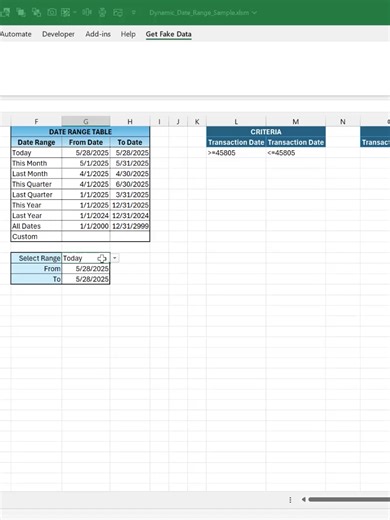This screenshot has height=520, width=390.
Task: Select column I header
Action: coord(159,121)
